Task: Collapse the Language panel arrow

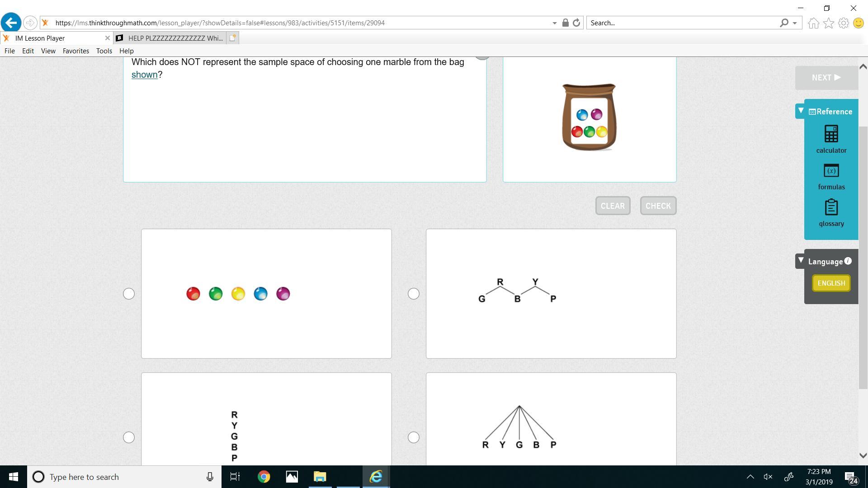Action: [x=801, y=260]
